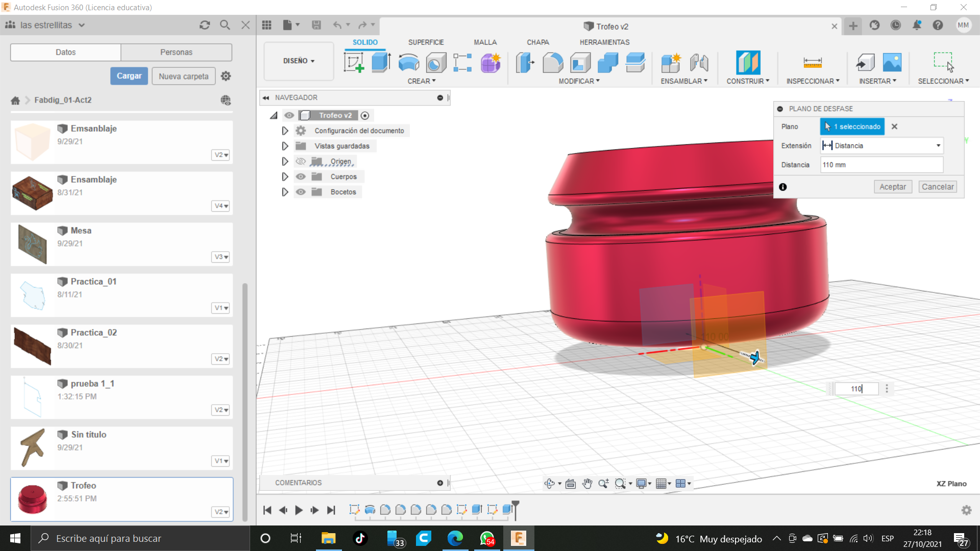
Task: Open the Measure tool under Inspeccionar
Action: 812,63
